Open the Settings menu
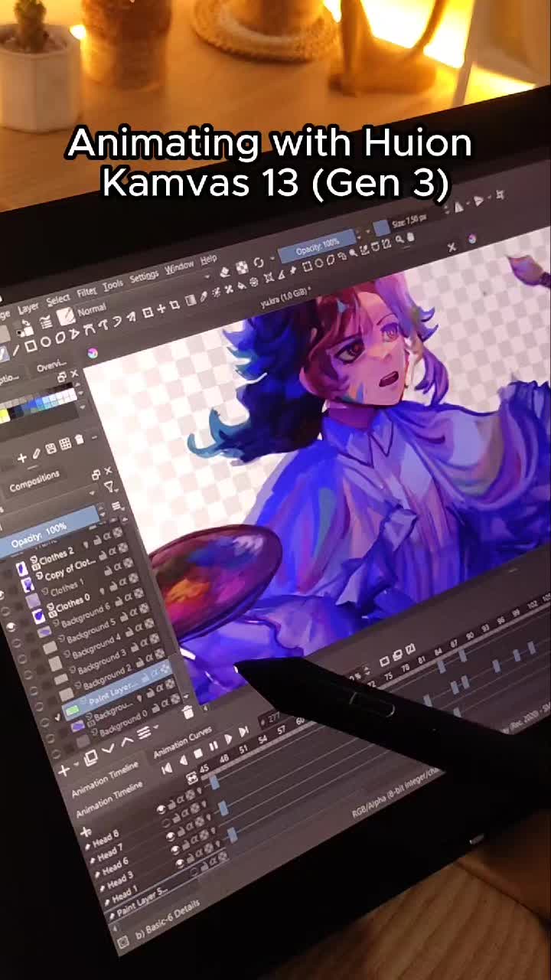The height and width of the screenshot is (980, 551). coord(144,276)
